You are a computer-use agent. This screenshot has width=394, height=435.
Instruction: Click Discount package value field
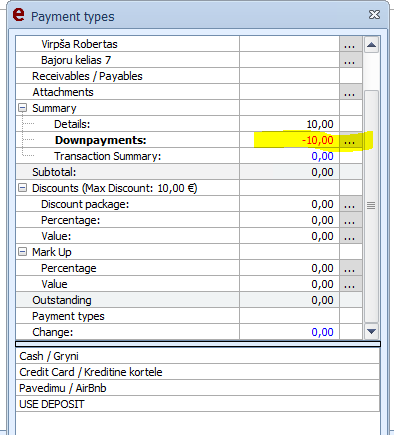tap(289, 204)
